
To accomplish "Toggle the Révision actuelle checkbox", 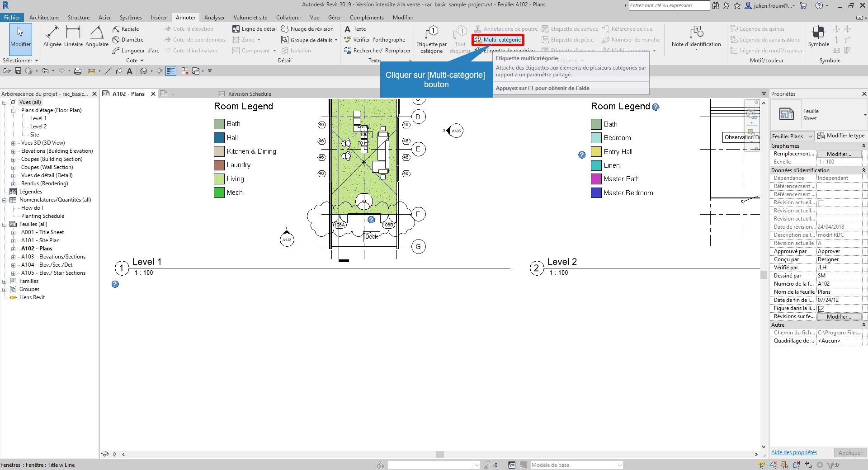I will [x=821, y=203].
